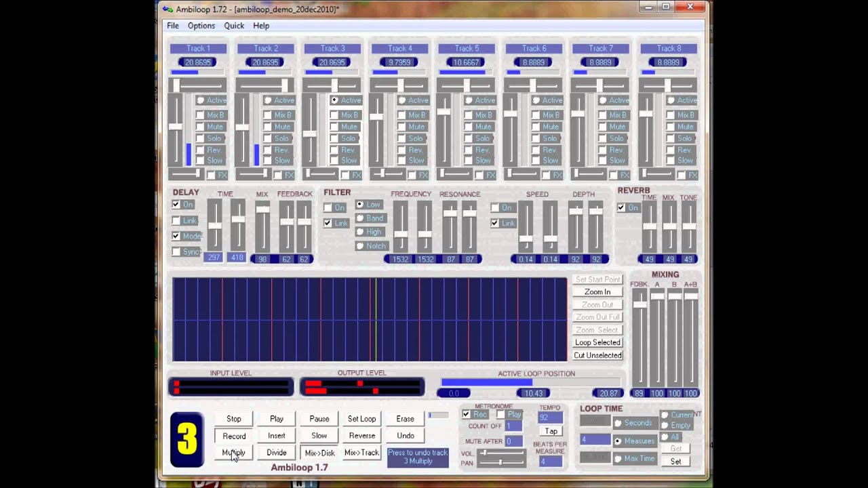Image resolution: width=868 pixels, height=488 pixels.
Task: Turn off the Reverb On checkbox
Action: coord(621,207)
